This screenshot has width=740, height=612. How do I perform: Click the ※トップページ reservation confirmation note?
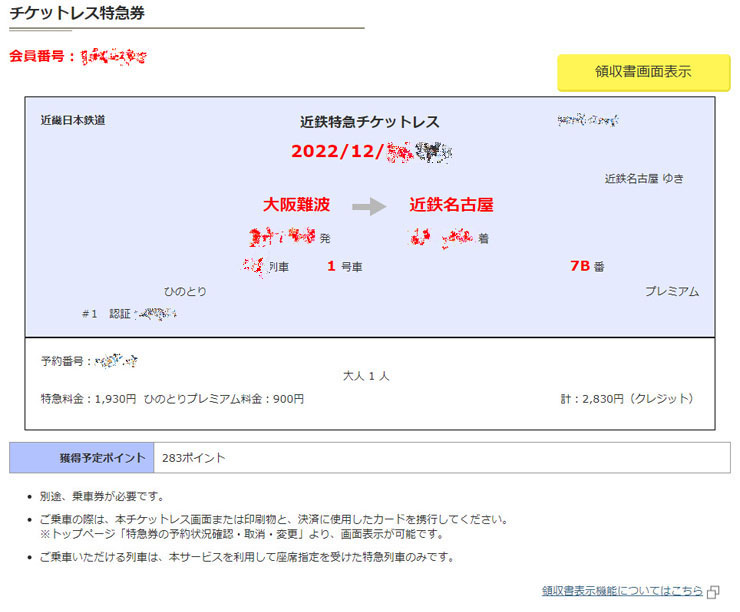pos(242,534)
